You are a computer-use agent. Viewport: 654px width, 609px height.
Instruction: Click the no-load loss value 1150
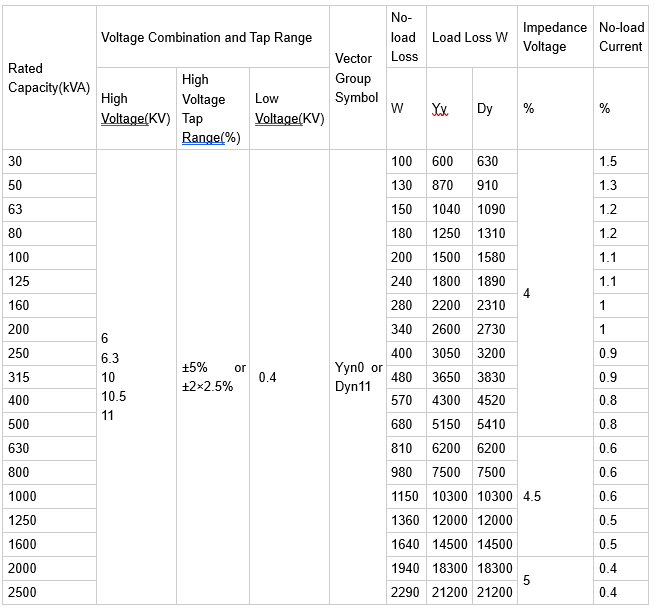tap(406, 496)
